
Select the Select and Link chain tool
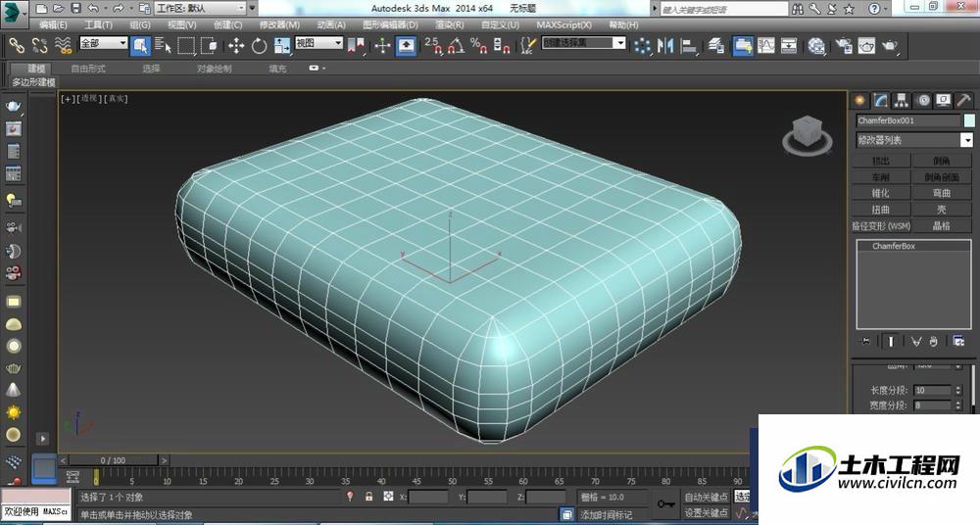(x=17, y=46)
